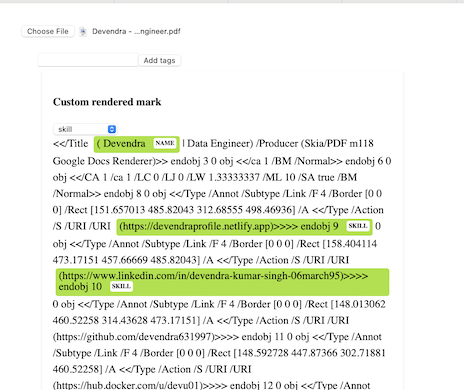The height and width of the screenshot is (390, 464).
Task: Click the blue dropdown arrow stepper icon
Action: (x=112, y=129)
